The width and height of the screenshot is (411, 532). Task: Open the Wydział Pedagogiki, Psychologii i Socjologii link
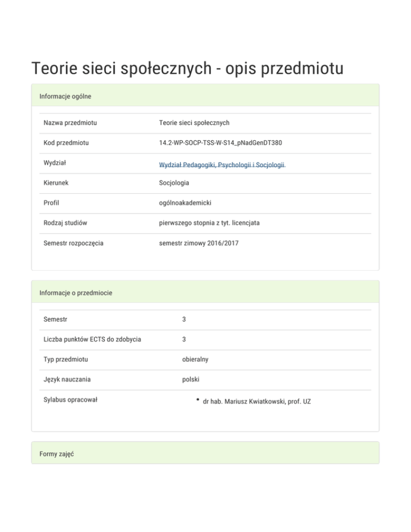click(222, 165)
